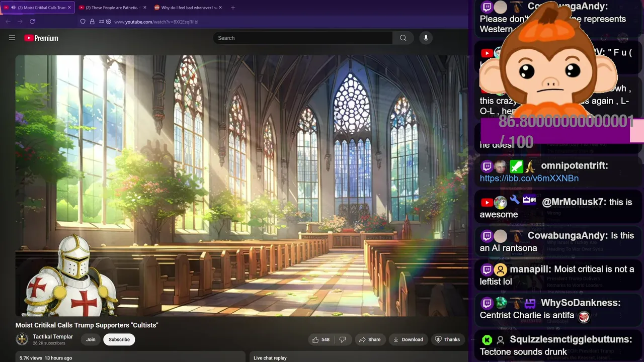
Task: Click Twitch badge beside manapill
Action: pyautogui.click(x=487, y=269)
